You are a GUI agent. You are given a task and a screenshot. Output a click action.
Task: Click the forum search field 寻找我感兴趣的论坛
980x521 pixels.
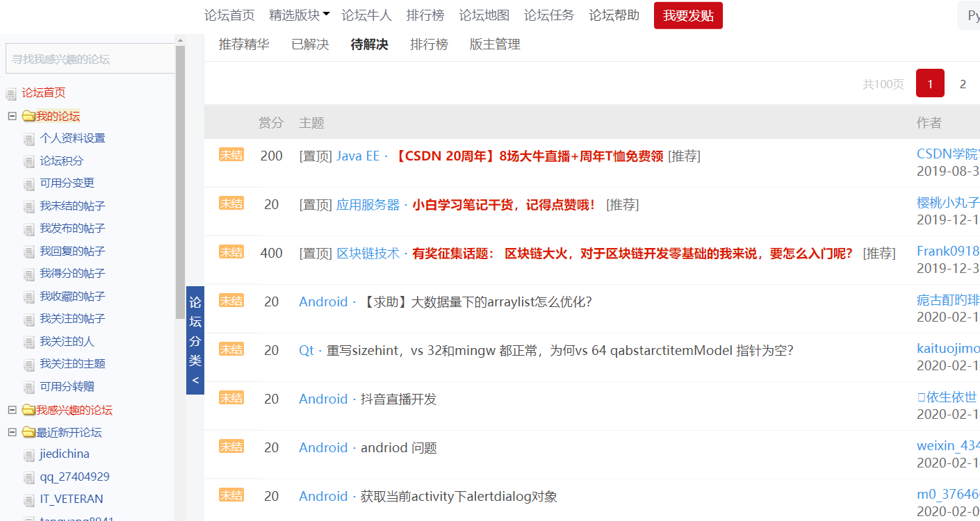(90, 59)
